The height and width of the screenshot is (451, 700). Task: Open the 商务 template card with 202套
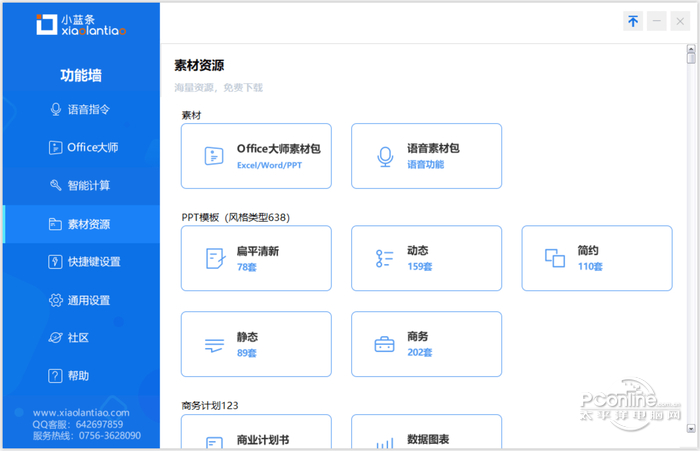point(426,344)
